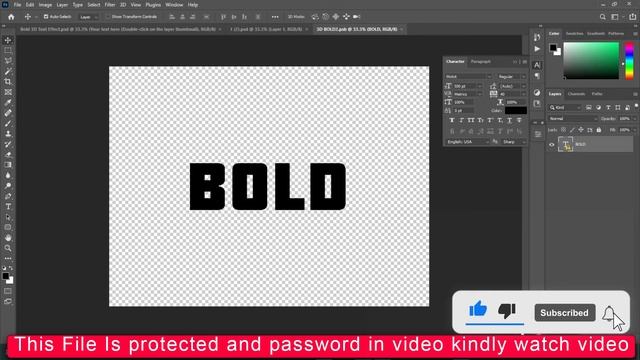Open the Search icon at top right
Viewport: 640px width, 360px height.
point(602,17)
